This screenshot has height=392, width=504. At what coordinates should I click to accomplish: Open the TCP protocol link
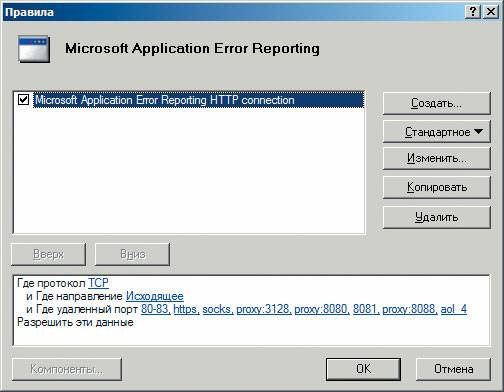98,283
